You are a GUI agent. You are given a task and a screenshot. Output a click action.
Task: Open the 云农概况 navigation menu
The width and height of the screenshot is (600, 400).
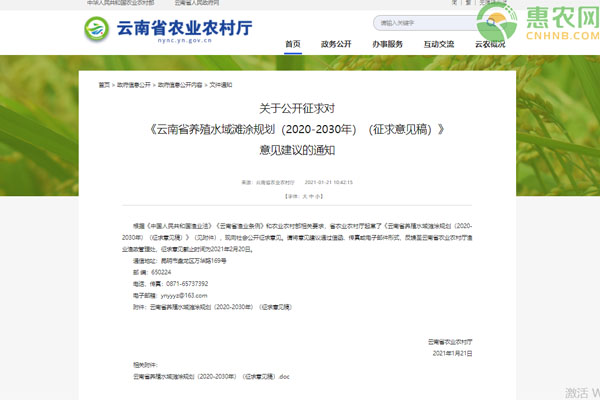490,44
